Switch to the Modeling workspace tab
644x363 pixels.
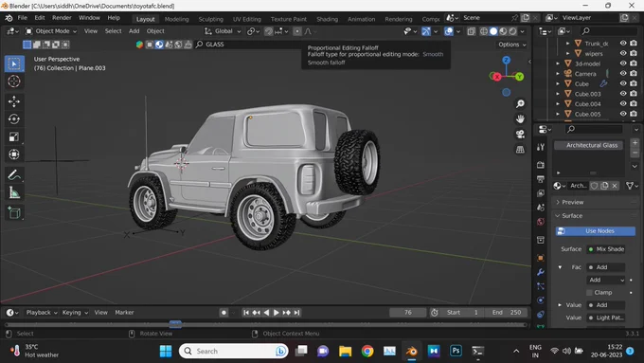[176, 19]
